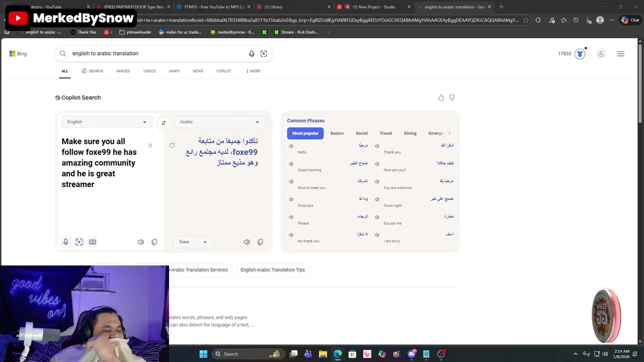Give thumbs up to Copilot Search

pos(441,98)
